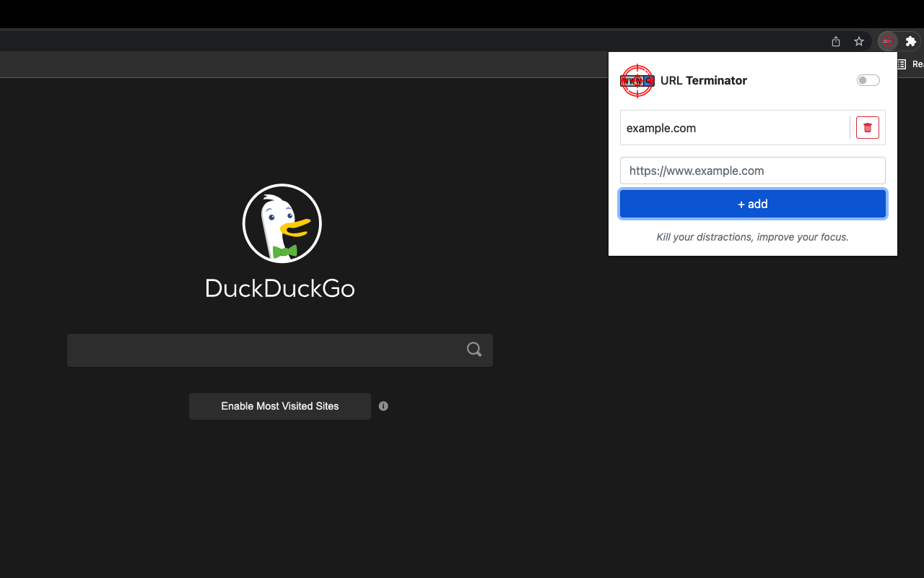
Task: Click the URL Terminator crosshair logo
Action: click(x=637, y=80)
